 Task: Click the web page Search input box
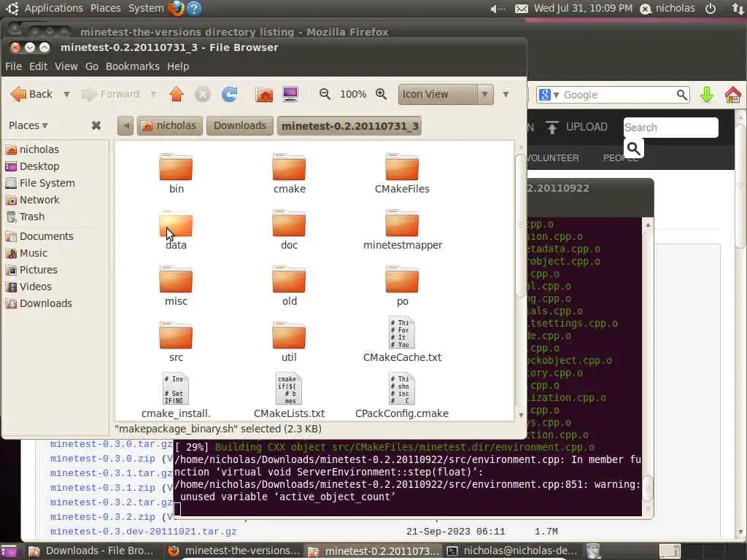[671, 128]
